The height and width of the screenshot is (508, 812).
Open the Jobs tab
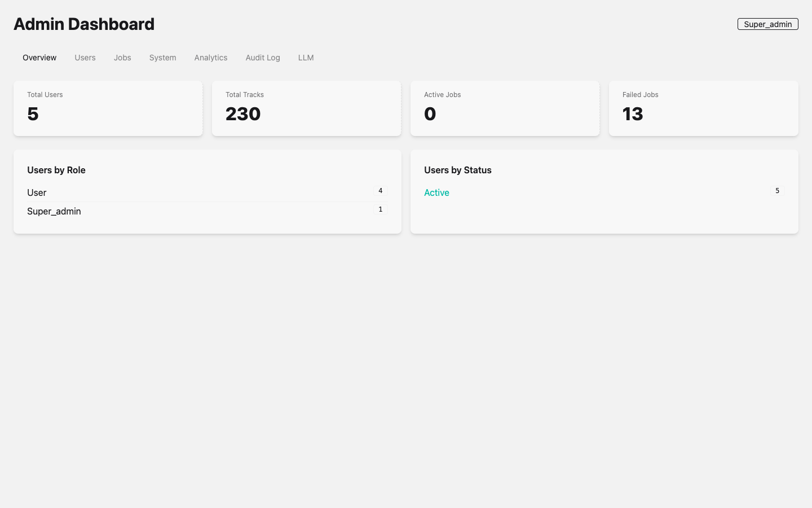(122, 58)
